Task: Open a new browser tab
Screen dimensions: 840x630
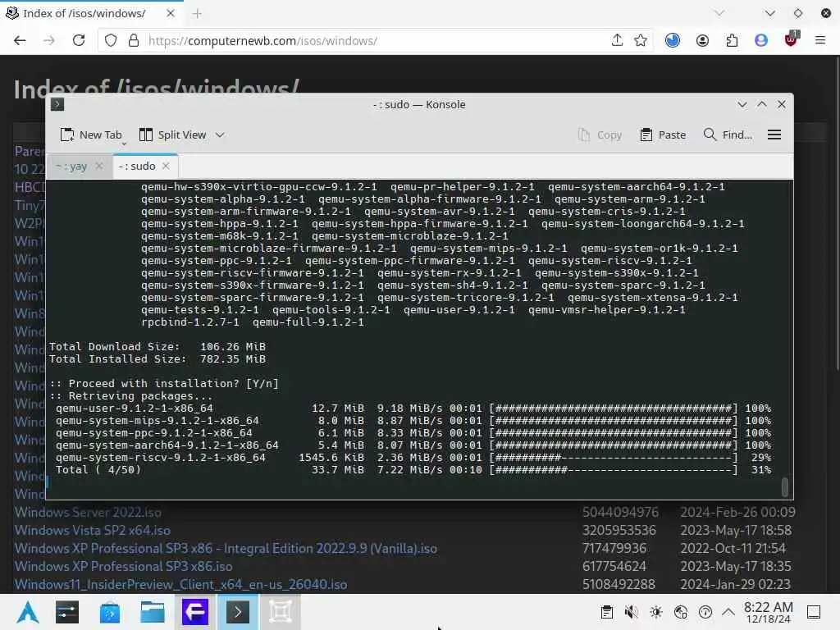Action: [x=197, y=14]
